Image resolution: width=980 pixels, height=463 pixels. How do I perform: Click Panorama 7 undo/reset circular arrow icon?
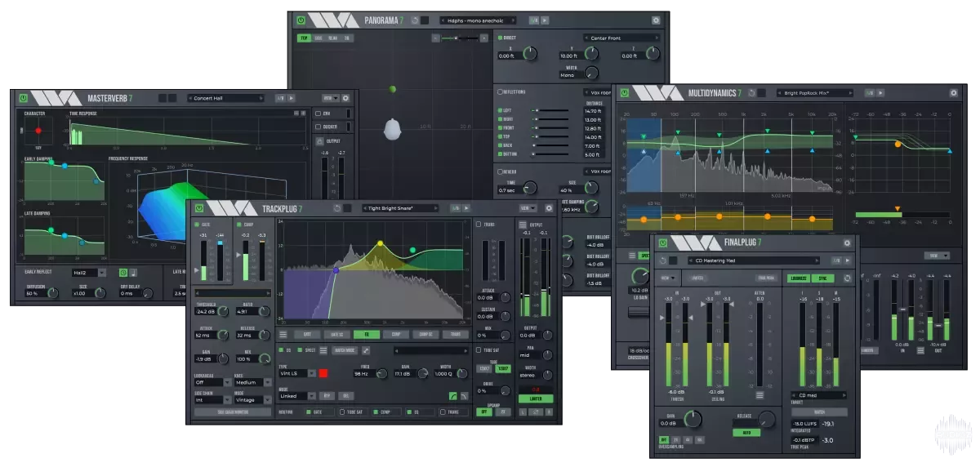point(415,20)
